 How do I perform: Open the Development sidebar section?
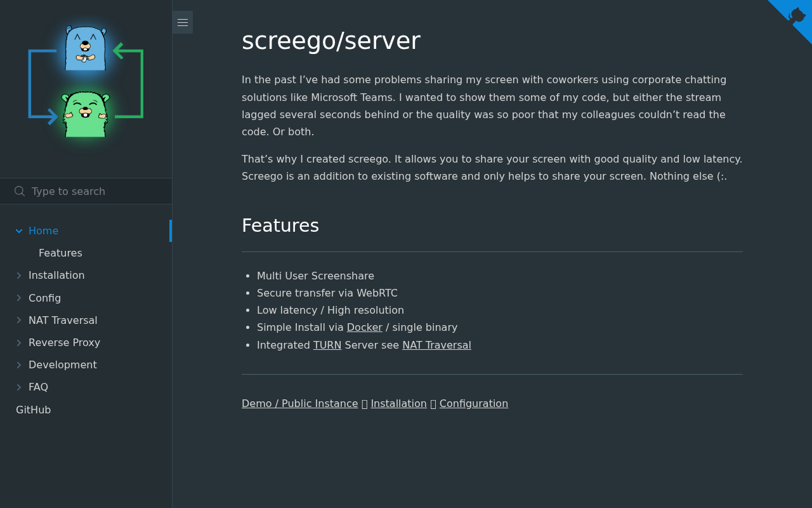tap(17, 364)
